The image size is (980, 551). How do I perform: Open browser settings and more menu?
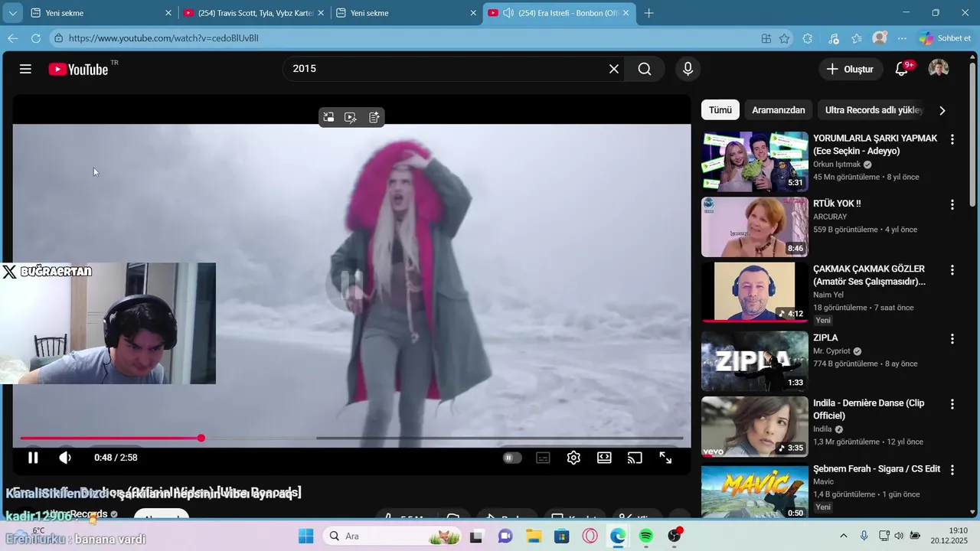click(902, 38)
